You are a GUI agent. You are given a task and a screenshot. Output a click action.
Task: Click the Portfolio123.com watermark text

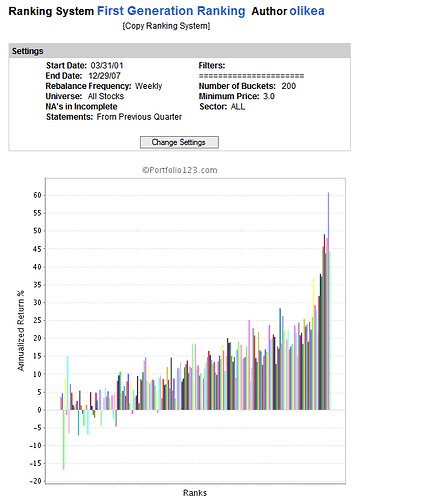coord(179,170)
